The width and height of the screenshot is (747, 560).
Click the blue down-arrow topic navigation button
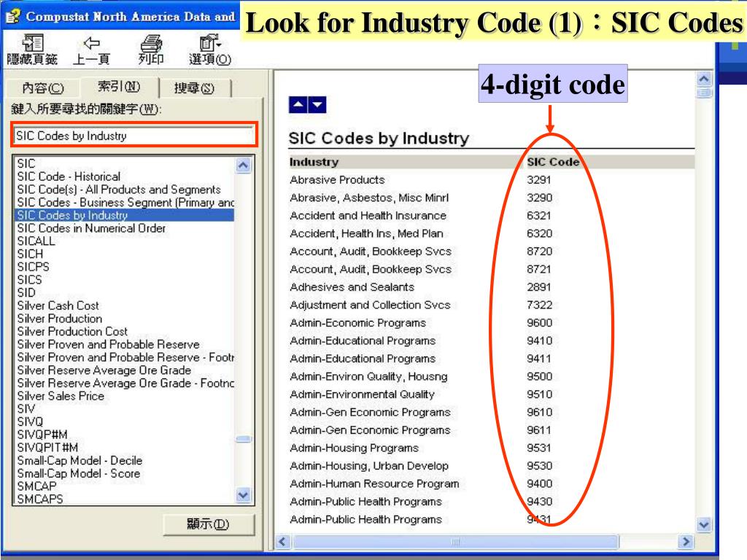pos(317,105)
